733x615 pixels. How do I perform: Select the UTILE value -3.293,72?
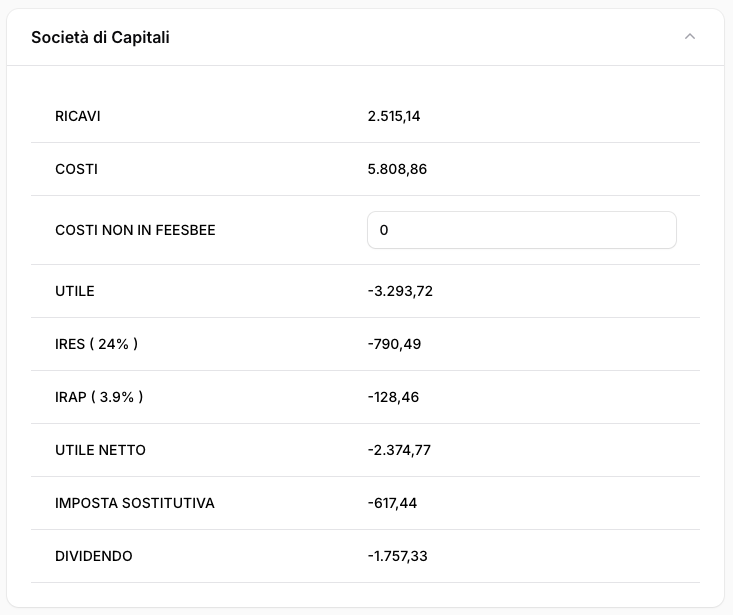coord(400,291)
